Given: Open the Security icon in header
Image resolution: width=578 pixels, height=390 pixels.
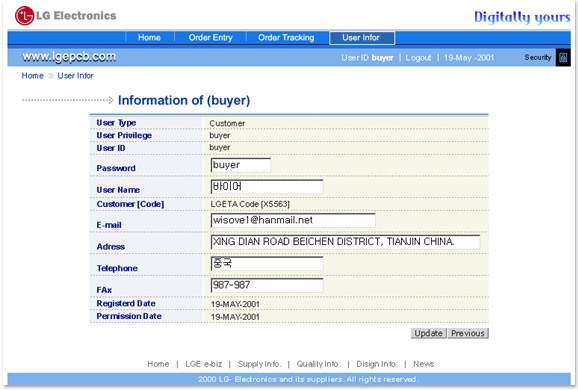Looking at the screenshot, I should coord(563,58).
